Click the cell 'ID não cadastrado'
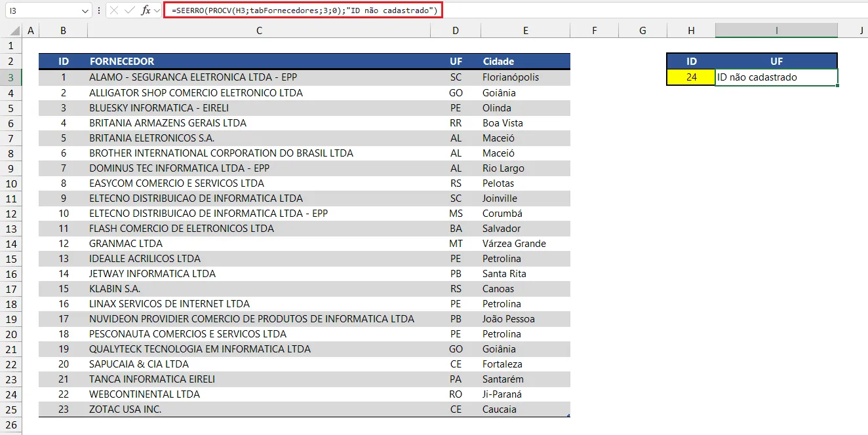Image resolution: width=868 pixels, height=435 pixels. tap(776, 77)
